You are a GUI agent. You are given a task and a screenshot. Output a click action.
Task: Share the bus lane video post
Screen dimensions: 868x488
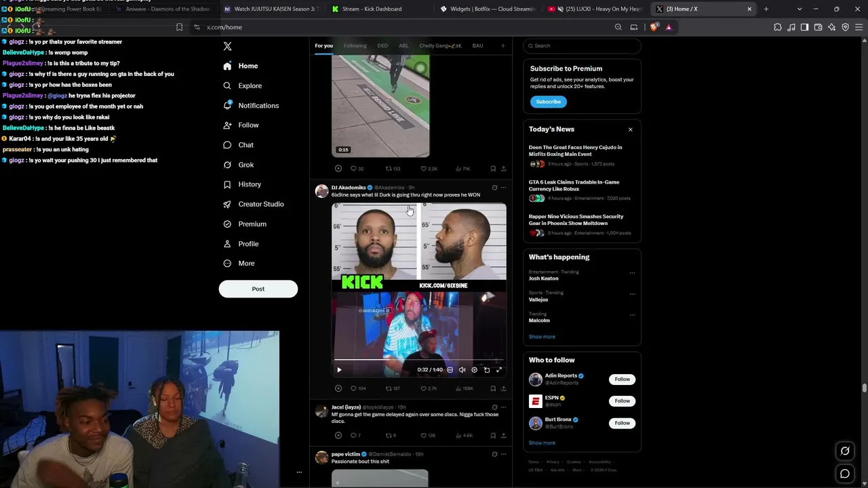(x=504, y=169)
